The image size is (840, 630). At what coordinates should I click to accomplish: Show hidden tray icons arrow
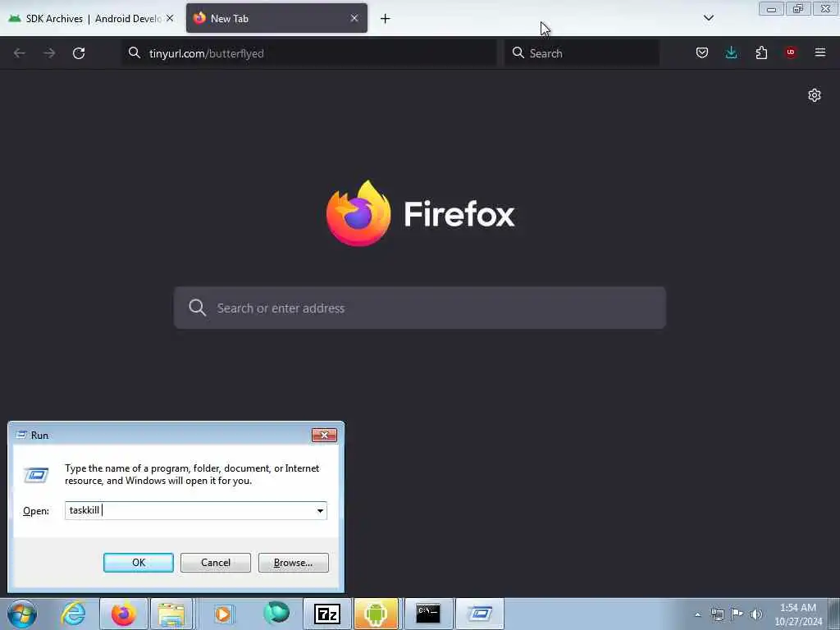(697, 614)
